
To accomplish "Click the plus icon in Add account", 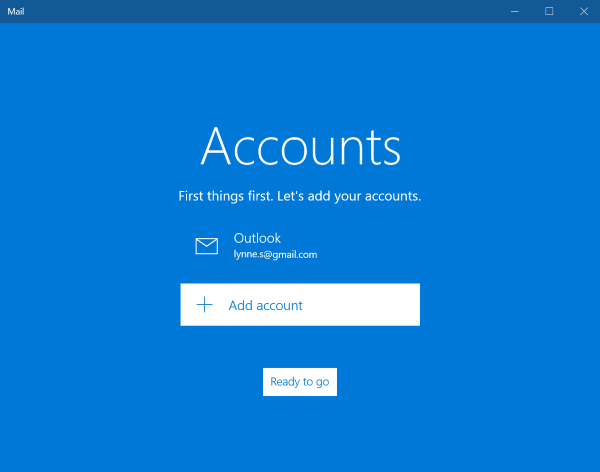I will click(204, 305).
